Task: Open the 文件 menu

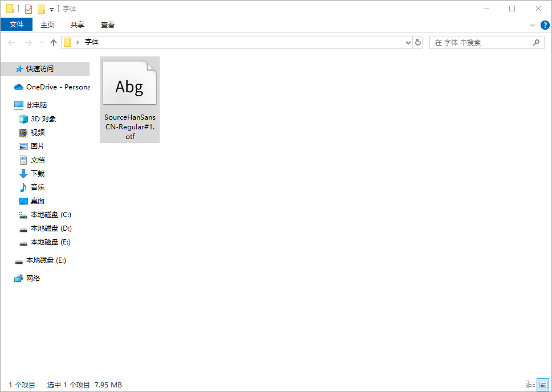Action: tap(17, 24)
